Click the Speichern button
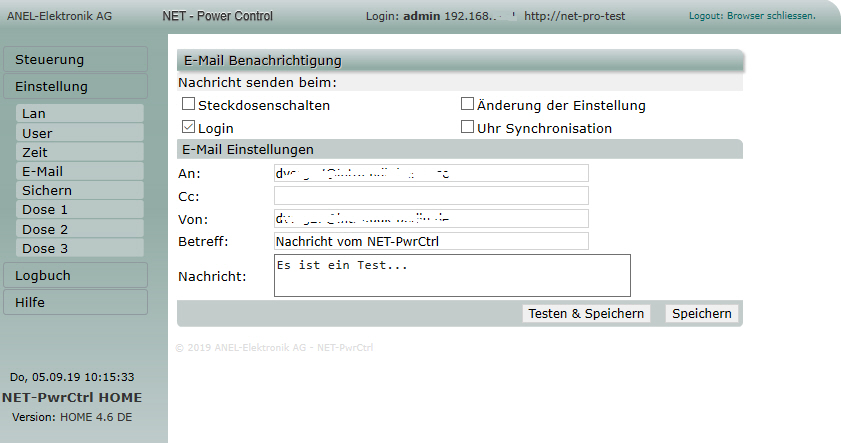 click(702, 314)
